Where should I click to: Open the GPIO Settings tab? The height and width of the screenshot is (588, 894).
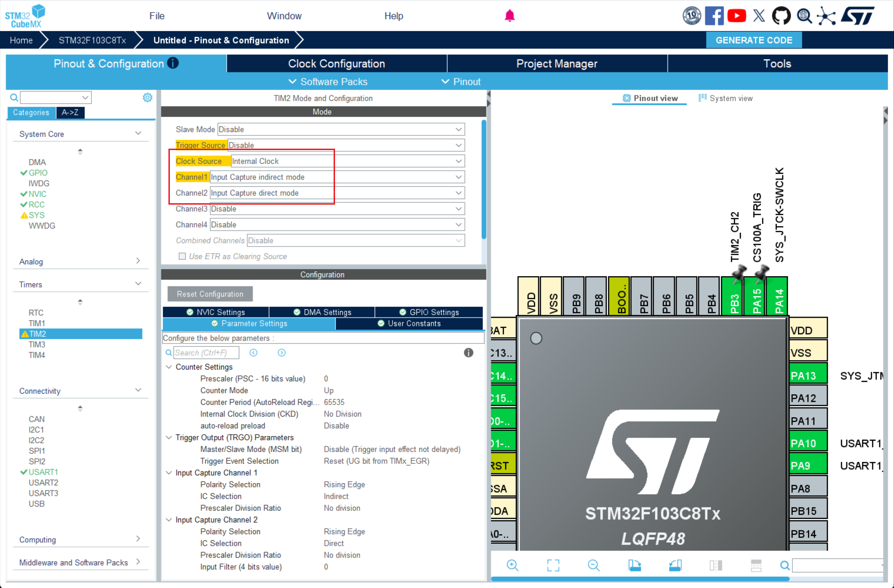click(x=429, y=312)
